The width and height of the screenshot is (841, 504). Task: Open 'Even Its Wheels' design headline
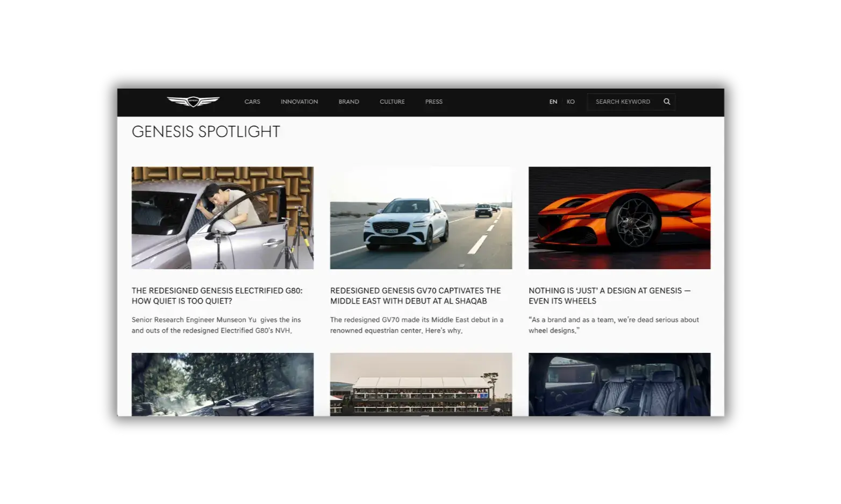coord(610,296)
